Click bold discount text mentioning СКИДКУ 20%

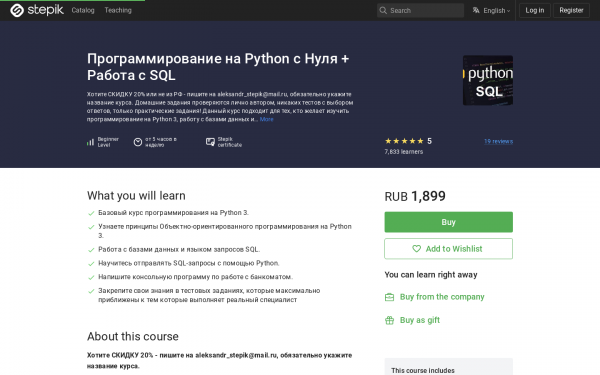(x=219, y=360)
